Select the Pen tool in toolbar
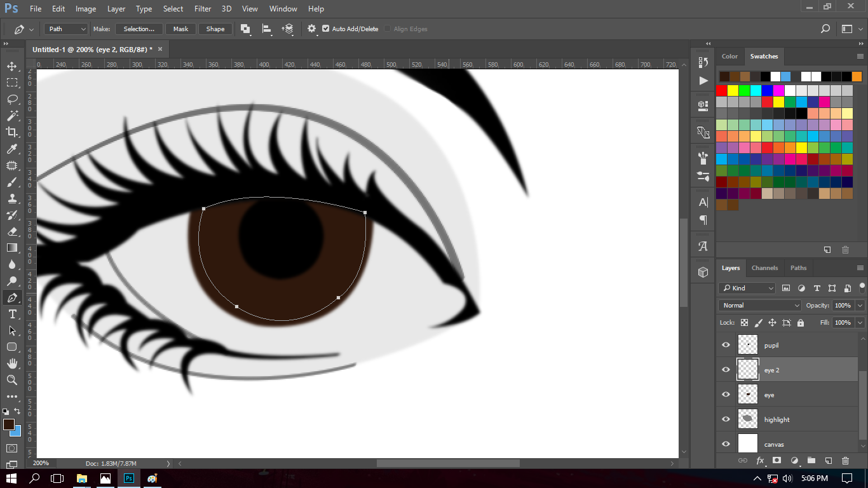 click(x=12, y=297)
